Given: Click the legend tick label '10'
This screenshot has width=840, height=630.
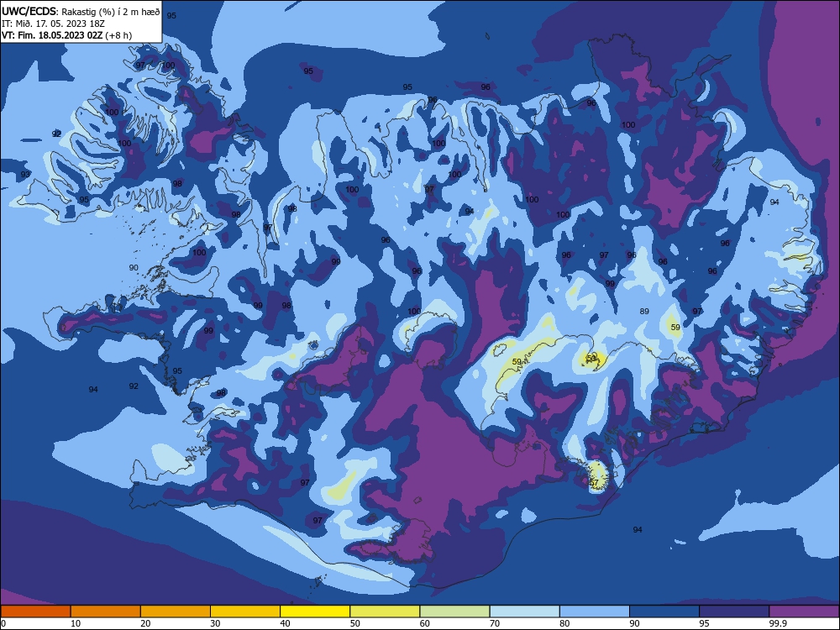Looking at the screenshot, I should click(x=76, y=623).
